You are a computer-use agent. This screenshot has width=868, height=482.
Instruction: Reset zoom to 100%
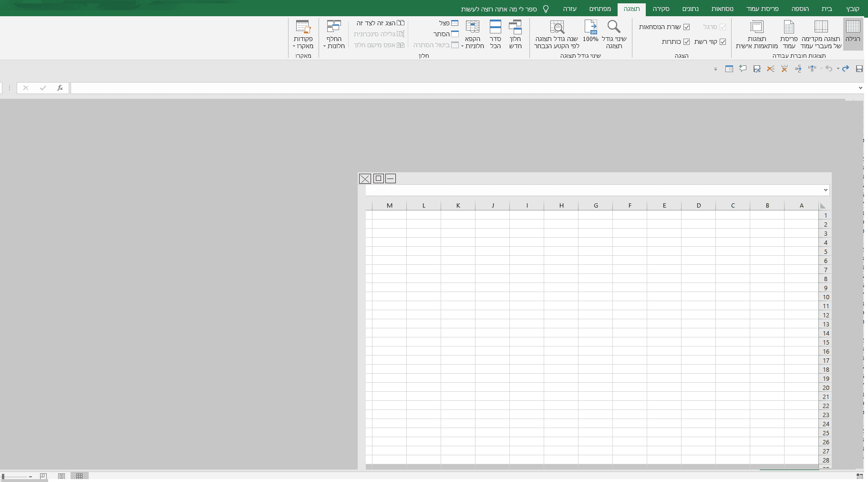[x=590, y=31]
